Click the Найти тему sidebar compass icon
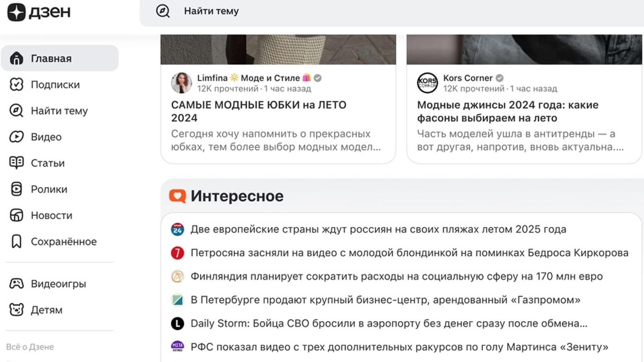644x362 pixels. (17, 111)
